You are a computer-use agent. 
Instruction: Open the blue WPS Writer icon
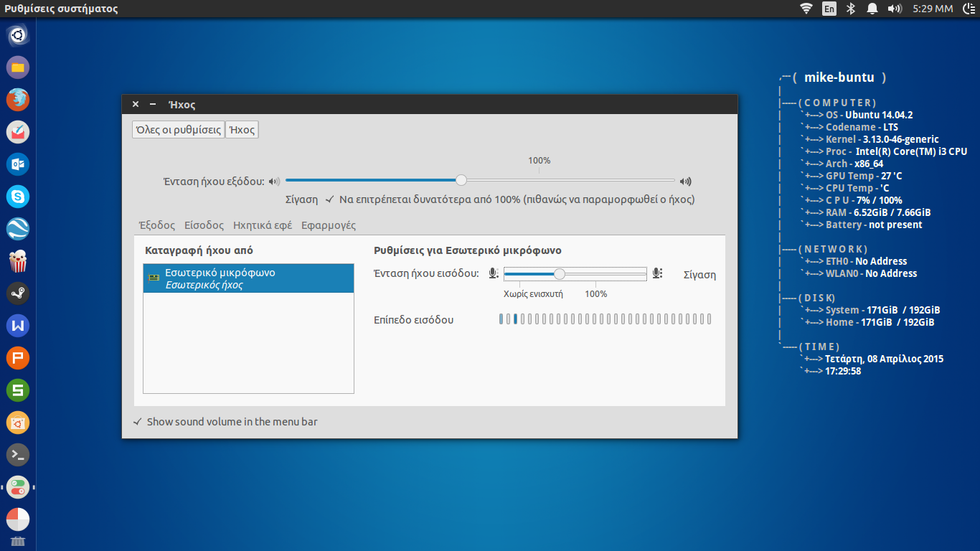pyautogui.click(x=18, y=326)
